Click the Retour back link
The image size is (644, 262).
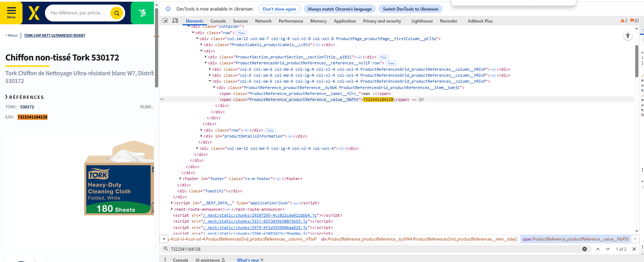(x=12, y=35)
